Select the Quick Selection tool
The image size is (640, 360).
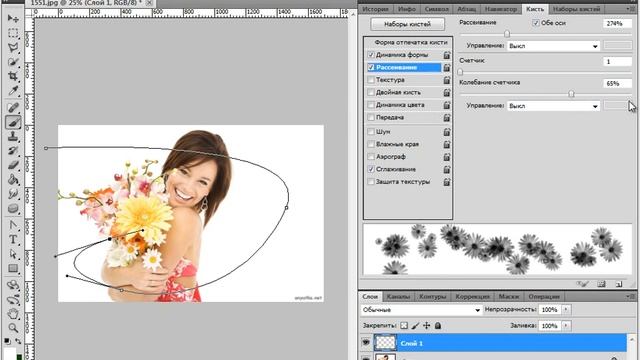(x=13, y=62)
